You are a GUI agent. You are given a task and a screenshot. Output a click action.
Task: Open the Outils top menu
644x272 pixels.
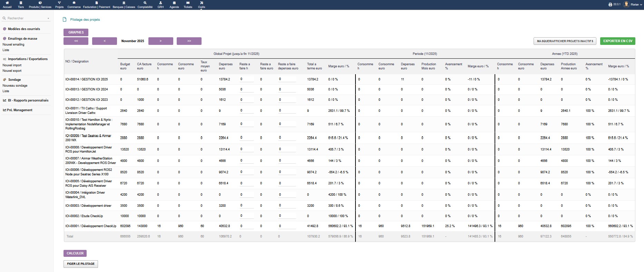coord(202,4)
